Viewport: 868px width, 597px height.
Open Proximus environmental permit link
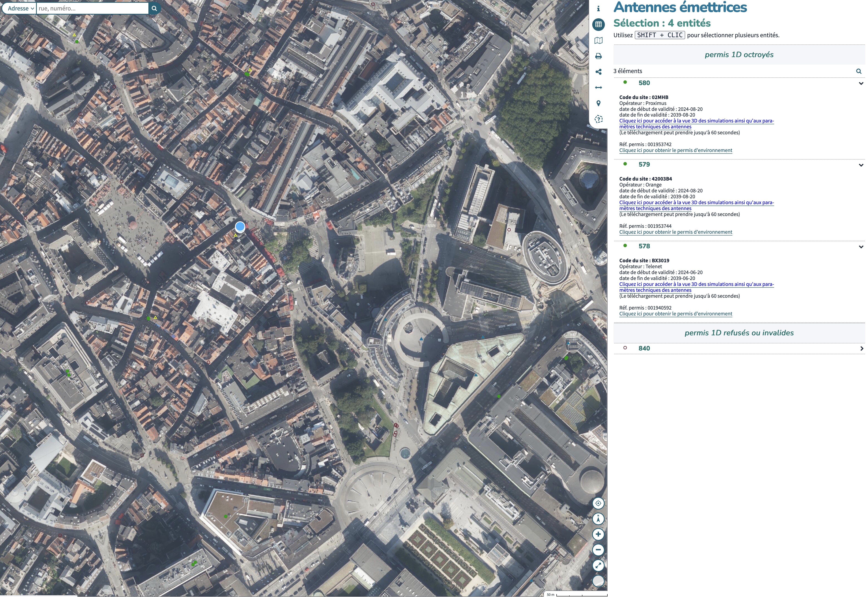(675, 150)
